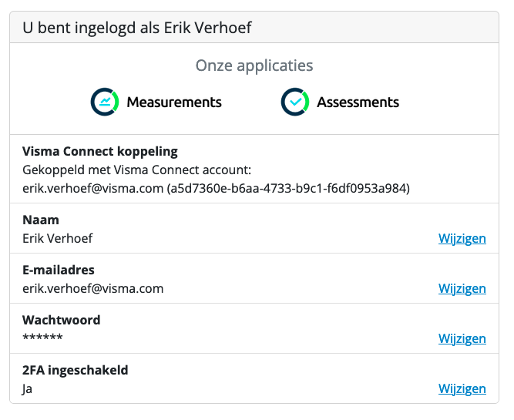Open the Measurements application icon
Viewport: 514px width, 420px height.
tap(105, 102)
